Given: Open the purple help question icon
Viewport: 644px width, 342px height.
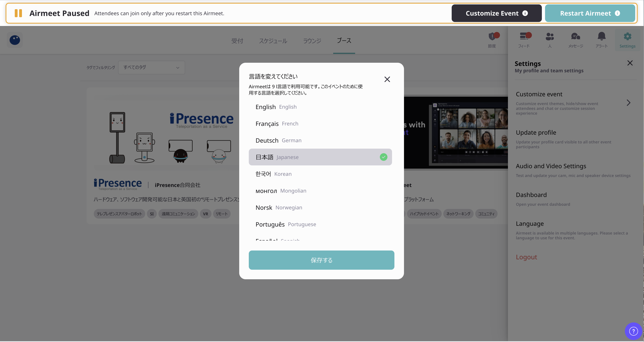Looking at the screenshot, I should click(633, 331).
